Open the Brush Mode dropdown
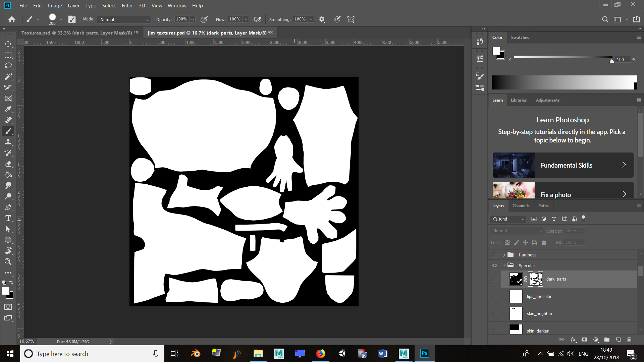The image size is (644, 362). (x=123, y=19)
